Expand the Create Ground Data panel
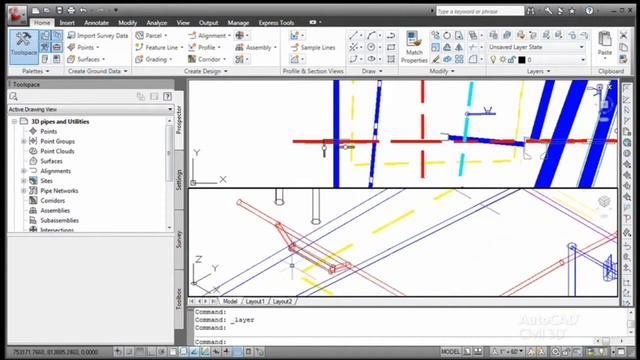The image size is (640, 360). click(x=98, y=71)
